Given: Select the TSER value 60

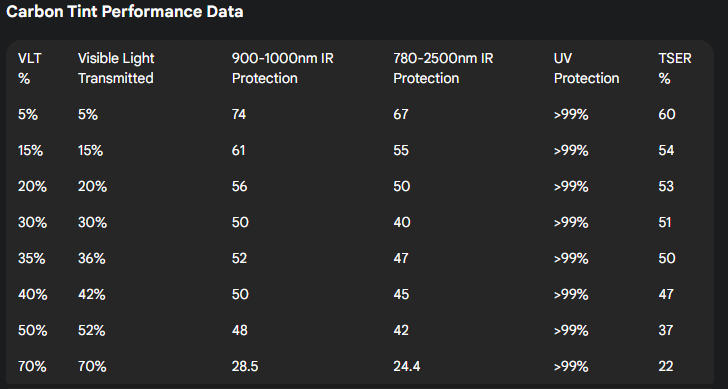Looking at the screenshot, I should point(667,114).
